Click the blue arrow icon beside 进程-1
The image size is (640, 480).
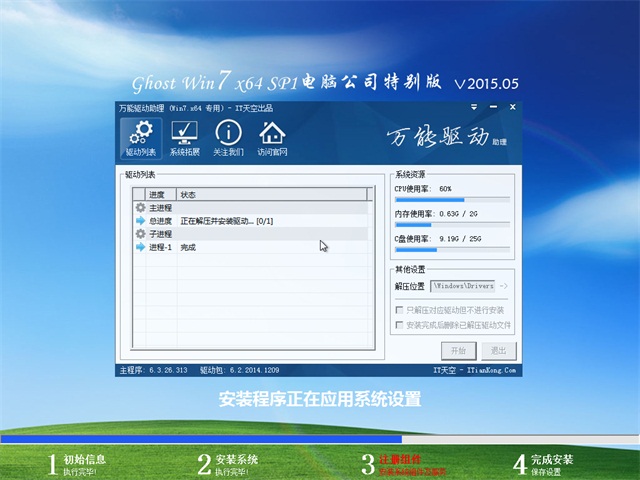(140, 246)
